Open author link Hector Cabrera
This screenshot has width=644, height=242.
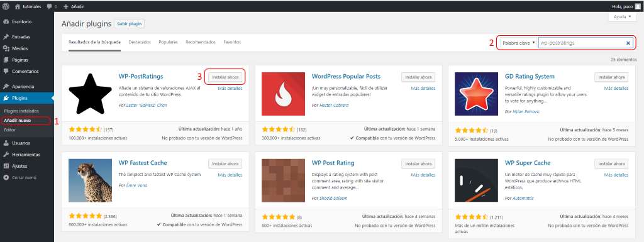(333, 105)
